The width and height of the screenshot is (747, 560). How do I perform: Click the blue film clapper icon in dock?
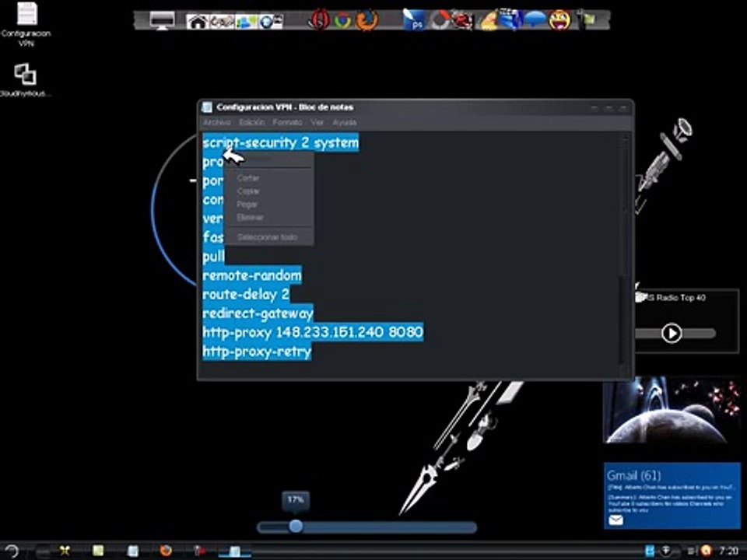pyautogui.click(x=510, y=19)
